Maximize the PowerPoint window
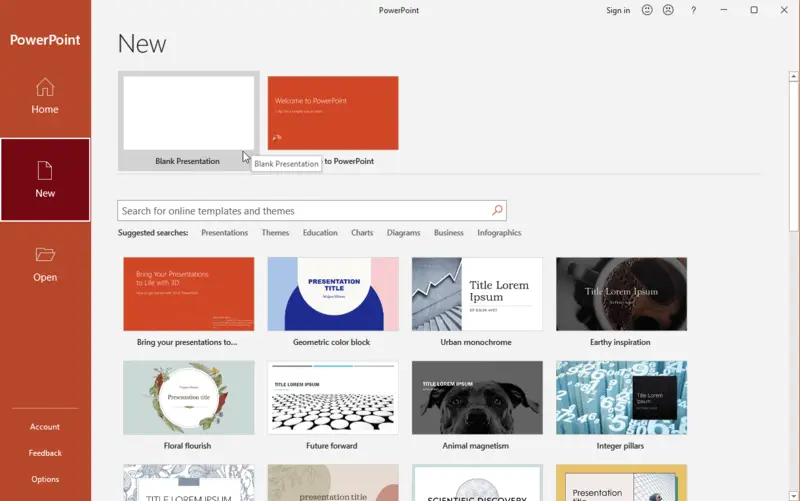Screen dimensions: 800x501 tap(754, 10)
